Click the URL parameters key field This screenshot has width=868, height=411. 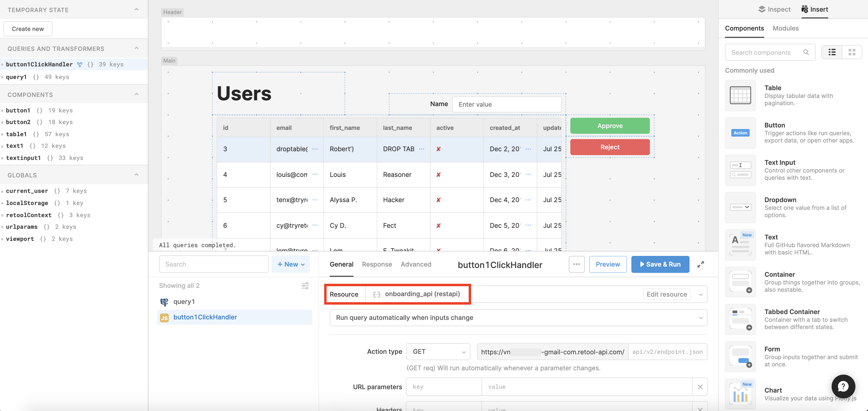444,387
